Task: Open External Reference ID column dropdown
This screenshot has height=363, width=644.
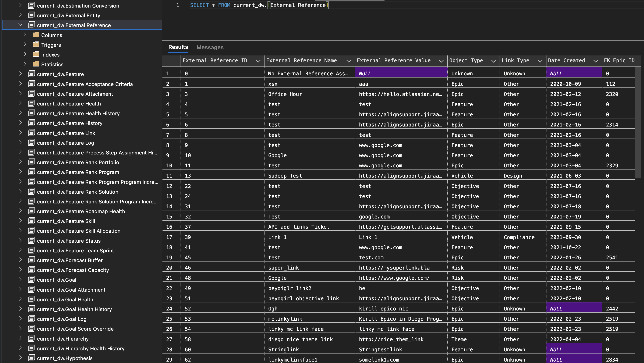Action: point(258,61)
